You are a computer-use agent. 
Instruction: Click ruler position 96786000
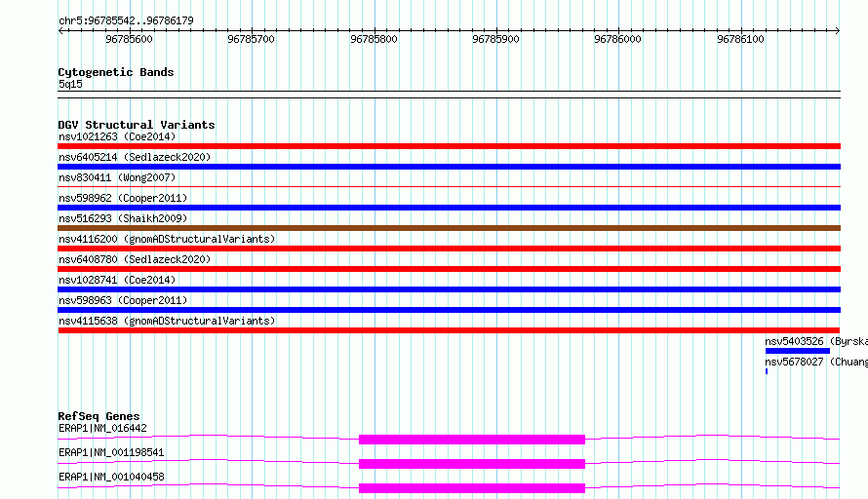tap(617, 39)
